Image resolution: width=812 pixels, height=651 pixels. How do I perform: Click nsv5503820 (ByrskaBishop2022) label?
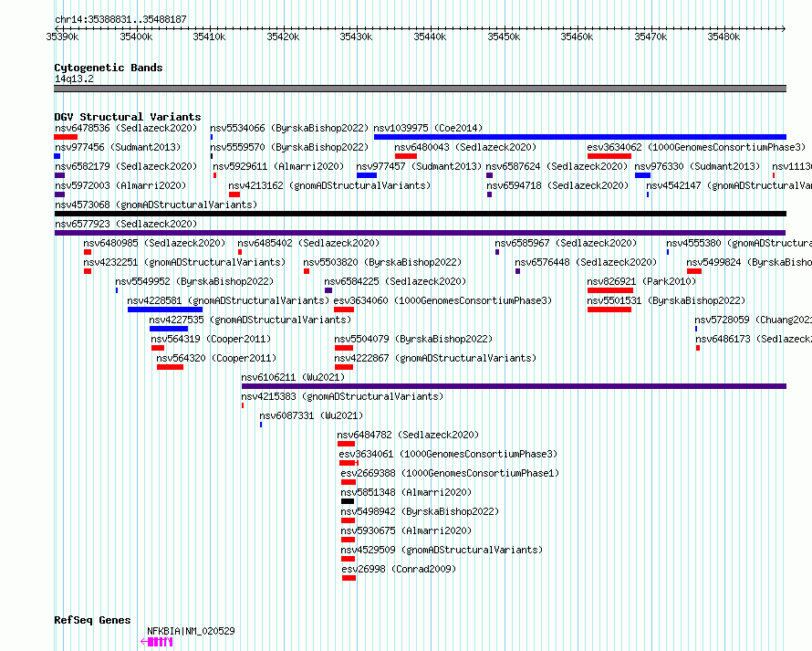point(382,262)
